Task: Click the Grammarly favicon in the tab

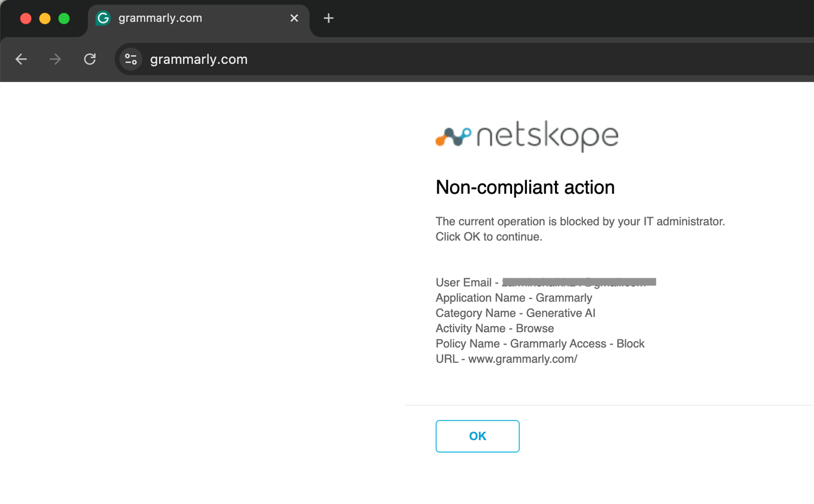Action: pyautogui.click(x=103, y=18)
